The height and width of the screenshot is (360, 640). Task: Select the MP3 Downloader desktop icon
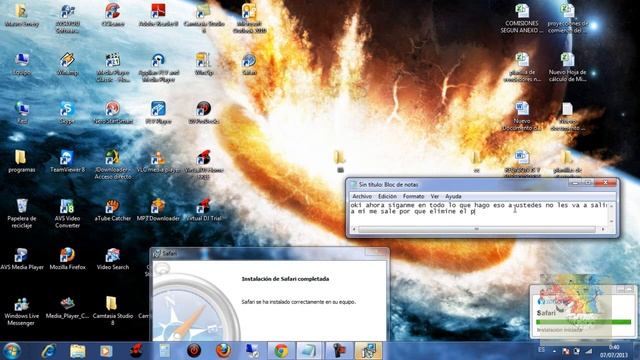158,210
